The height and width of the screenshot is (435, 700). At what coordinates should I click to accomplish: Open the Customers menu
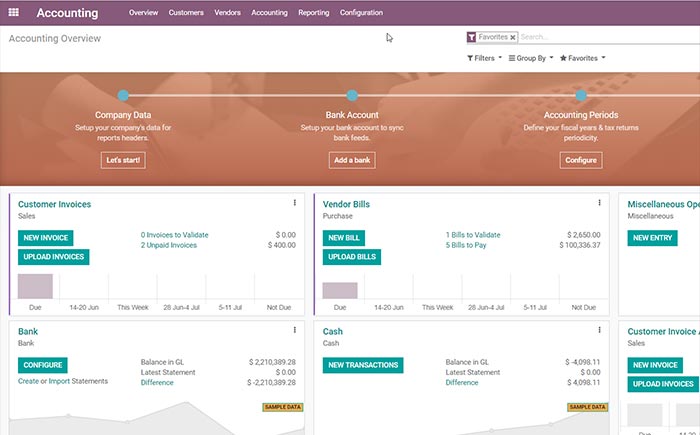pyautogui.click(x=186, y=13)
